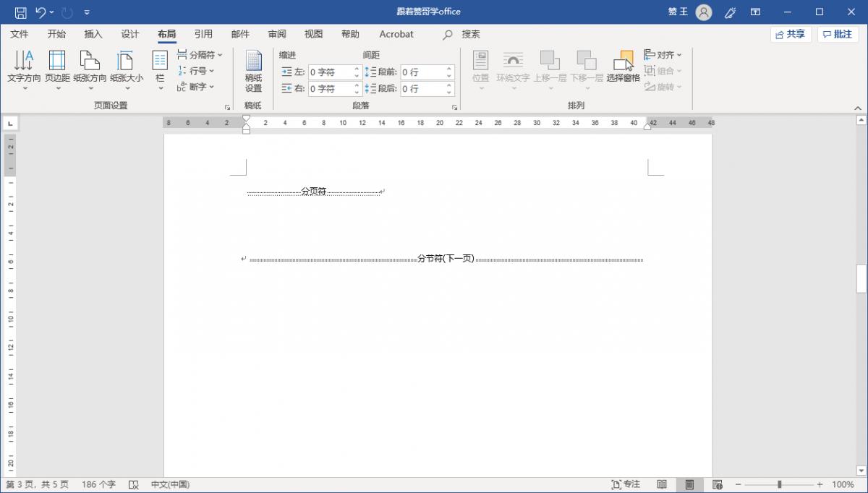Click the 选择窗格 (Selection Pane) icon
The height and width of the screenshot is (493, 868).
click(625, 64)
